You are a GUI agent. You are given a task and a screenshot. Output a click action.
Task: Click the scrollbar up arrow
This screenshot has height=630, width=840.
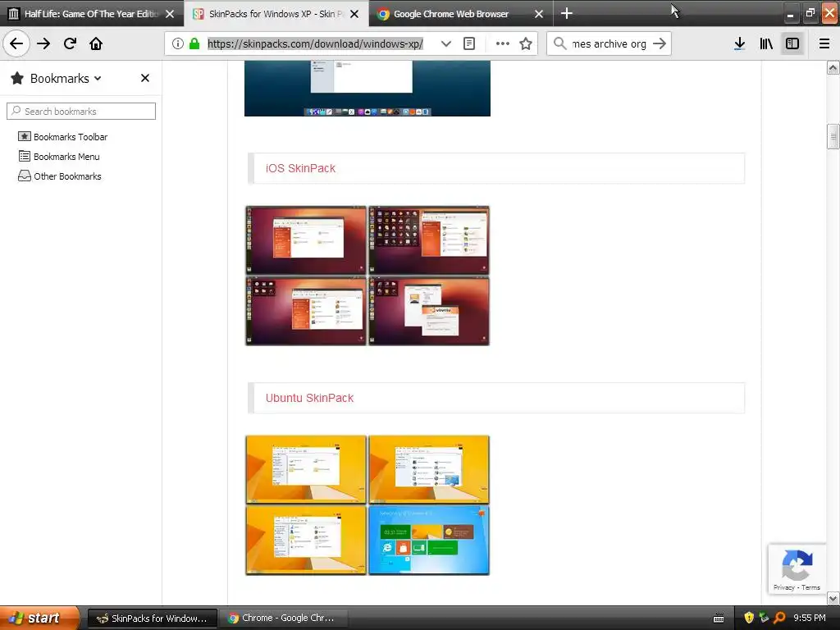point(833,68)
